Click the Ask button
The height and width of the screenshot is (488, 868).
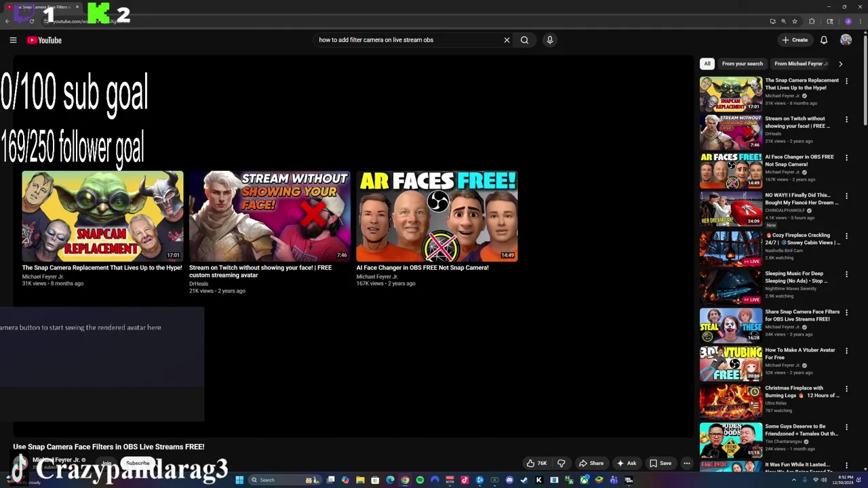tap(627, 464)
